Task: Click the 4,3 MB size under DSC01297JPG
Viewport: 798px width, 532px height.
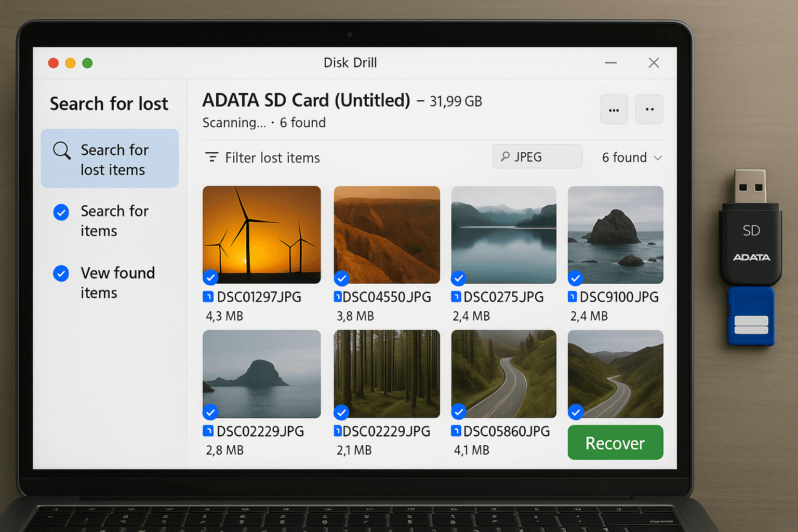Action: click(224, 316)
